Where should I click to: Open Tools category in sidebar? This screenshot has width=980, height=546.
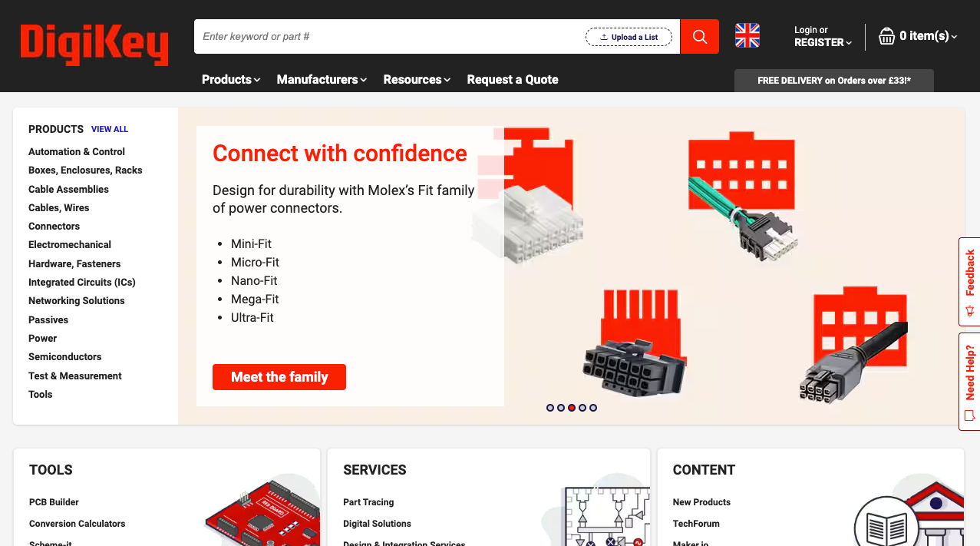tap(40, 395)
